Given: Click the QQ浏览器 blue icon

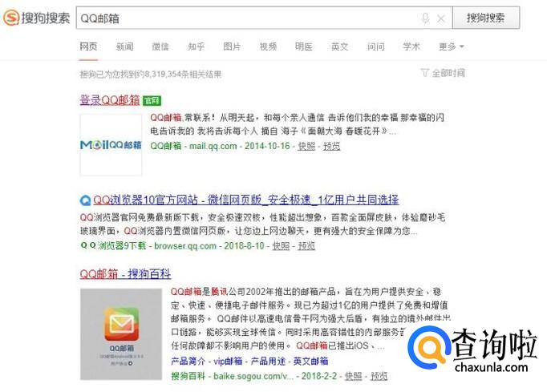Looking at the screenshot, I should pyautogui.click(x=85, y=200).
